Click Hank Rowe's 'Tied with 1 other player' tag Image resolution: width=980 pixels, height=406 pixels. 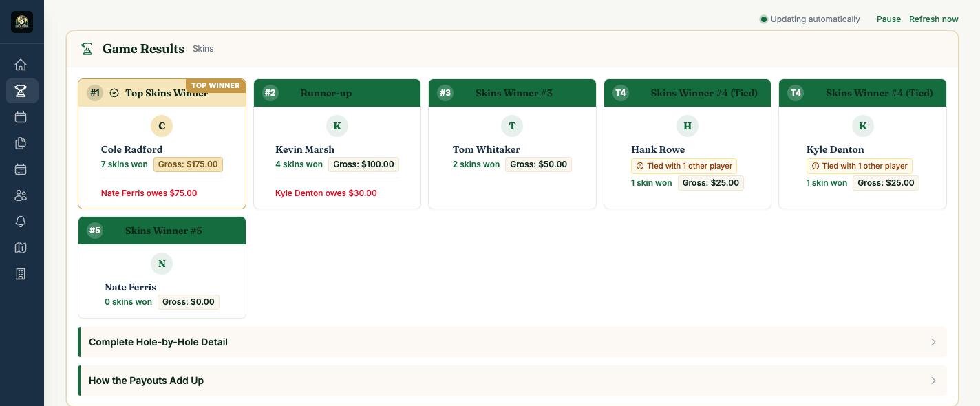tap(684, 166)
